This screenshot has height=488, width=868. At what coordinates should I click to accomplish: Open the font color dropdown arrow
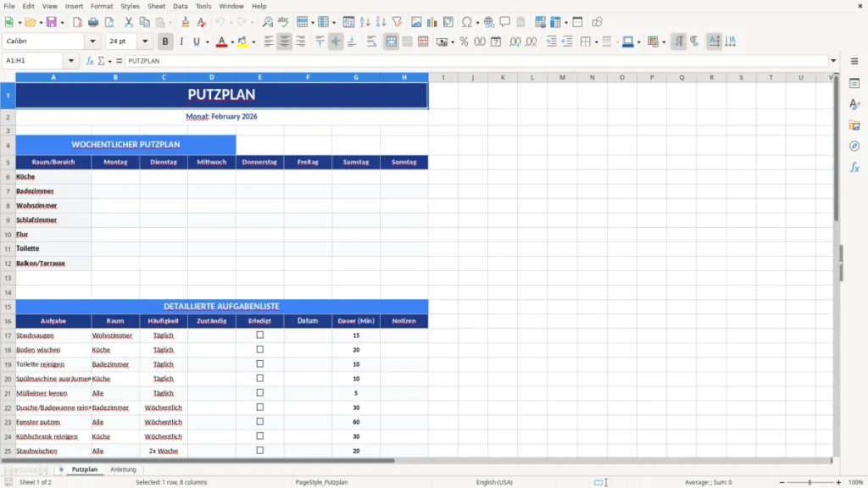[232, 42]
